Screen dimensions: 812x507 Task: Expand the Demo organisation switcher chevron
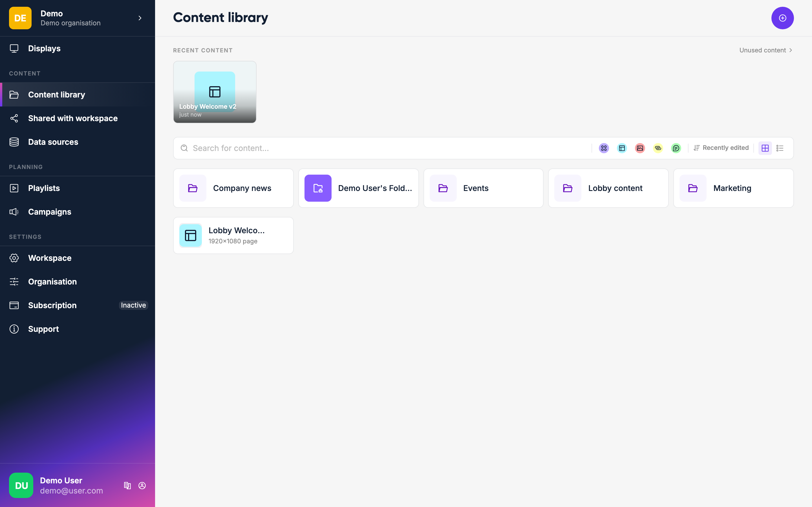[x=140, y=18]
